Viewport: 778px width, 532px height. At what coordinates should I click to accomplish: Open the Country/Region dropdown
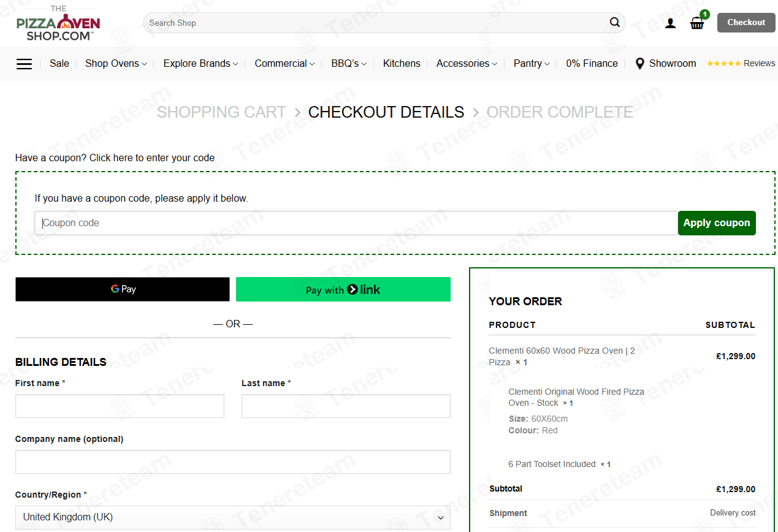[x=233, y=517]
